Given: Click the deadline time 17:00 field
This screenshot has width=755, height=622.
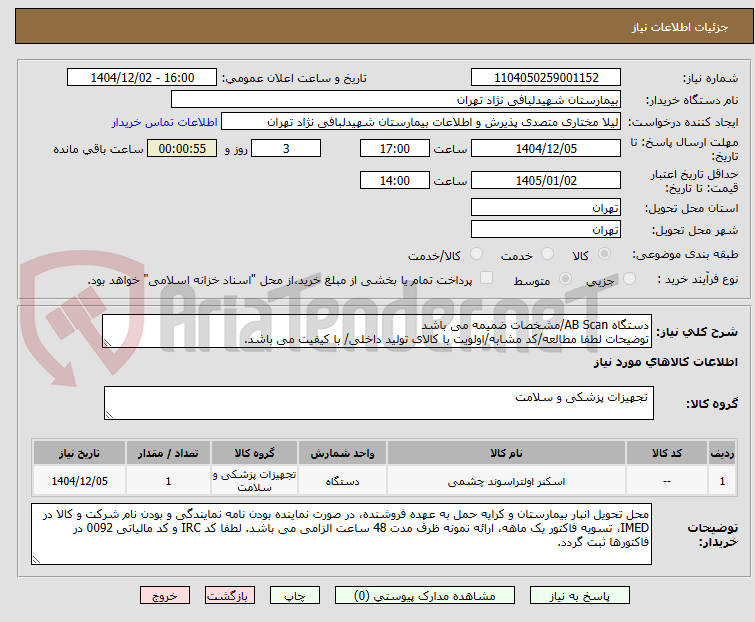Looking at the screenshot, I should (x=394, y=148).
